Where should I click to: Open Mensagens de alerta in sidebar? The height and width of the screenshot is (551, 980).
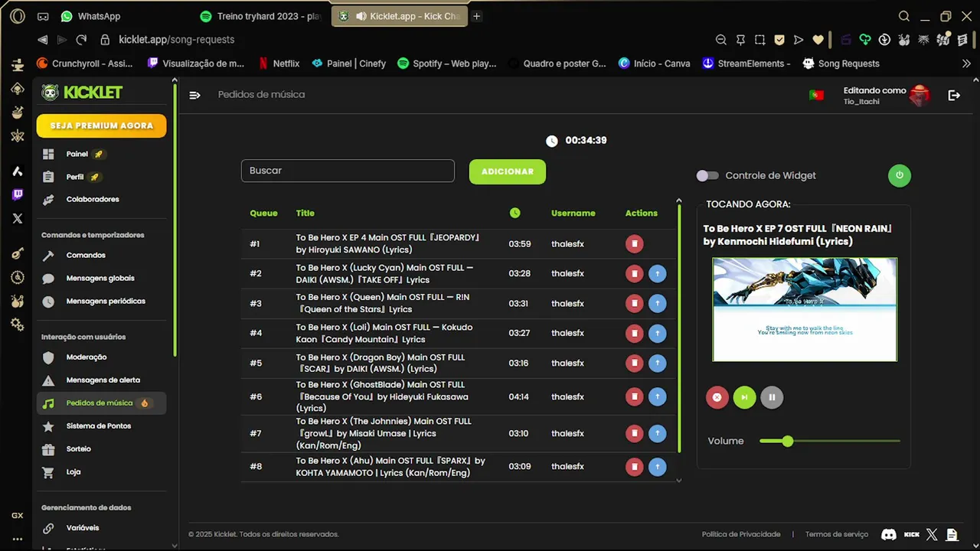[101, 380]
